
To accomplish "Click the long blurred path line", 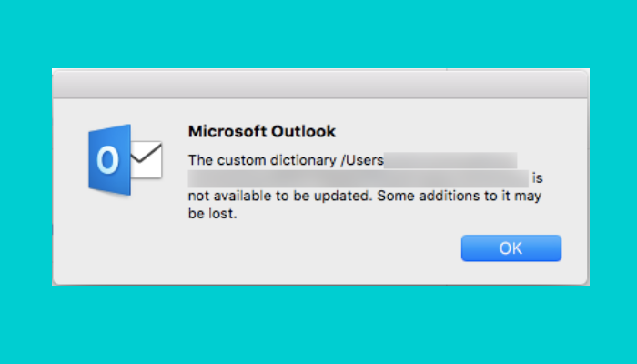I will 359,177.
